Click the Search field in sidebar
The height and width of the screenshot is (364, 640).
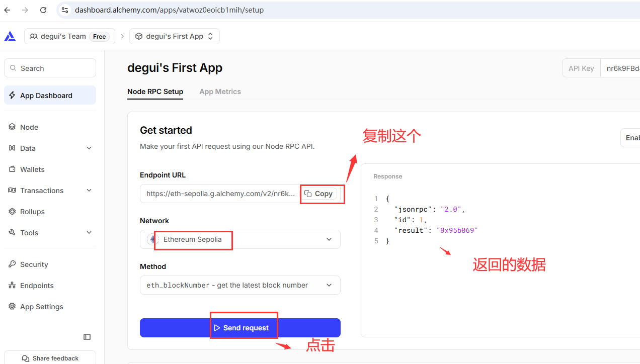coord(50,68)
